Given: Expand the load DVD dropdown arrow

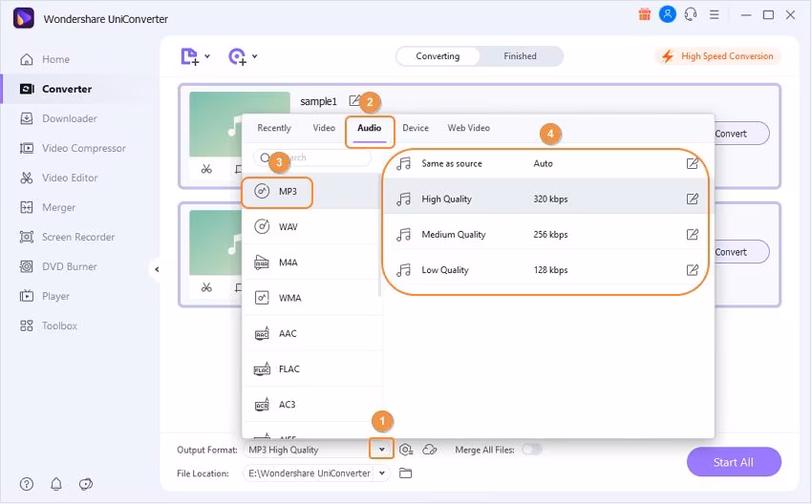Looking at the screenshot, I should click(255, 56).
